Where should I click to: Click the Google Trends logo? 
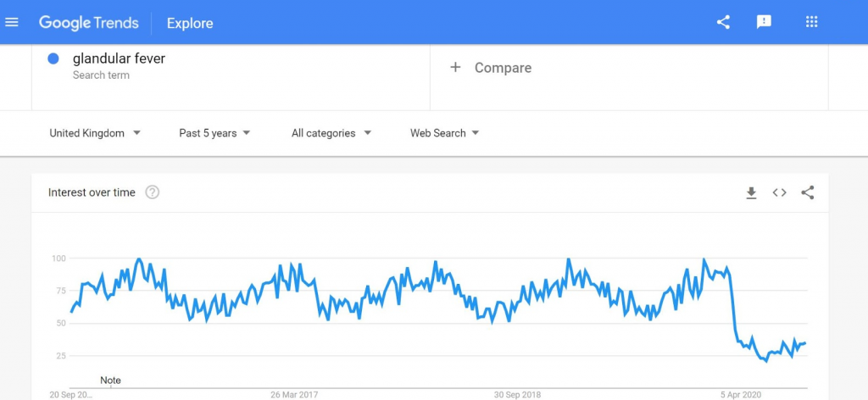(x=88, y=23)
